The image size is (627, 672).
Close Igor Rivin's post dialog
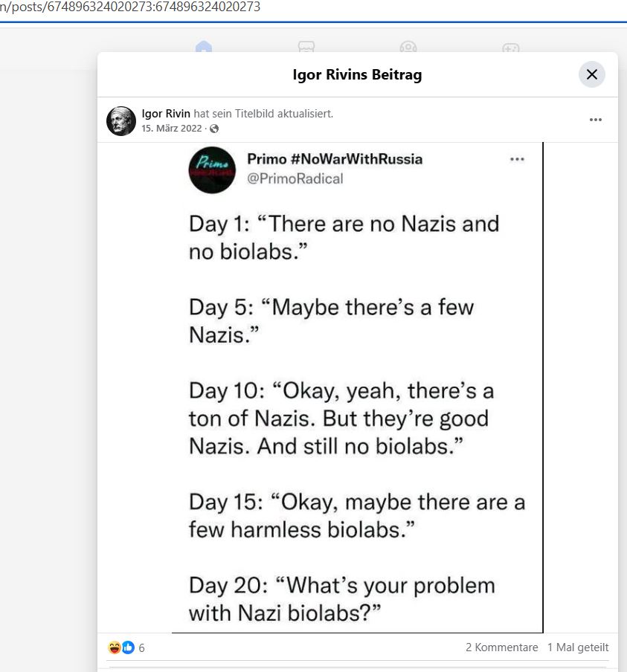click(x=592, y=74)
